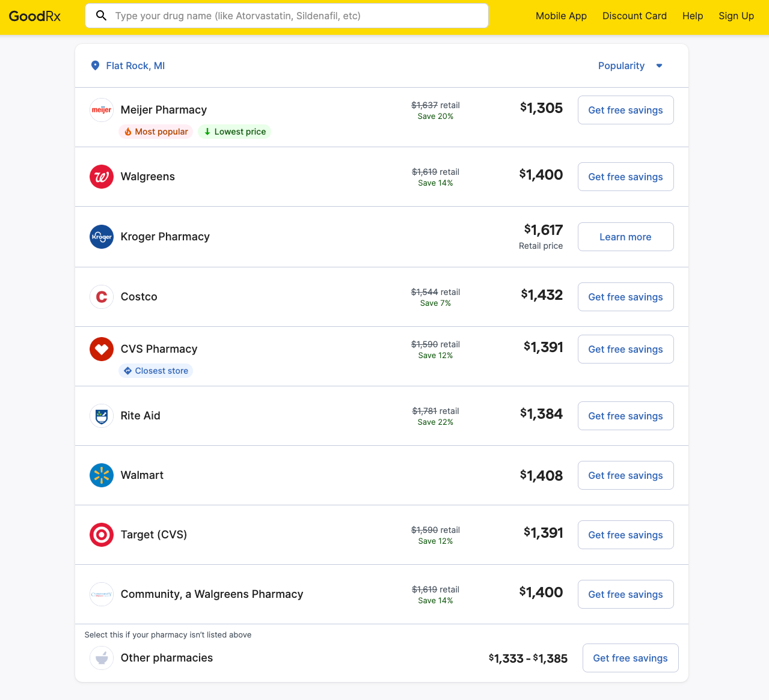Open the Popularity sort dropdown
This screenshot has width=769, height=700.
pyautogui.click(x=630, y=65)
